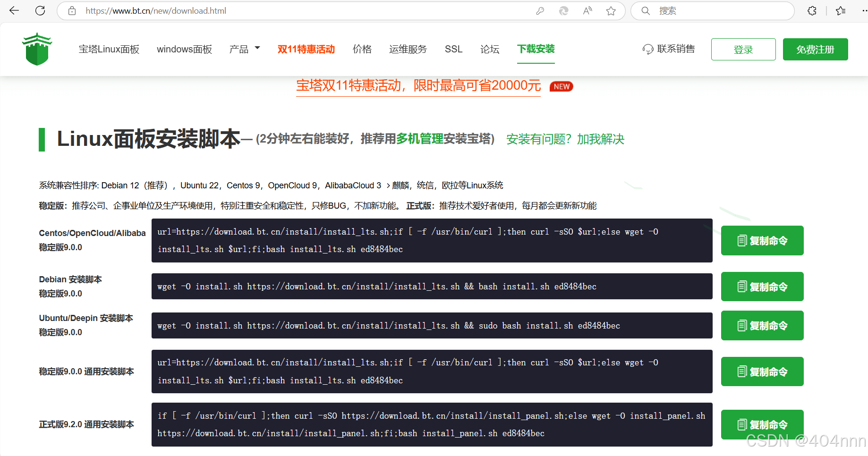
Task: Click the Centos/OpenCloud/Alibaba label
Action: 92,233
